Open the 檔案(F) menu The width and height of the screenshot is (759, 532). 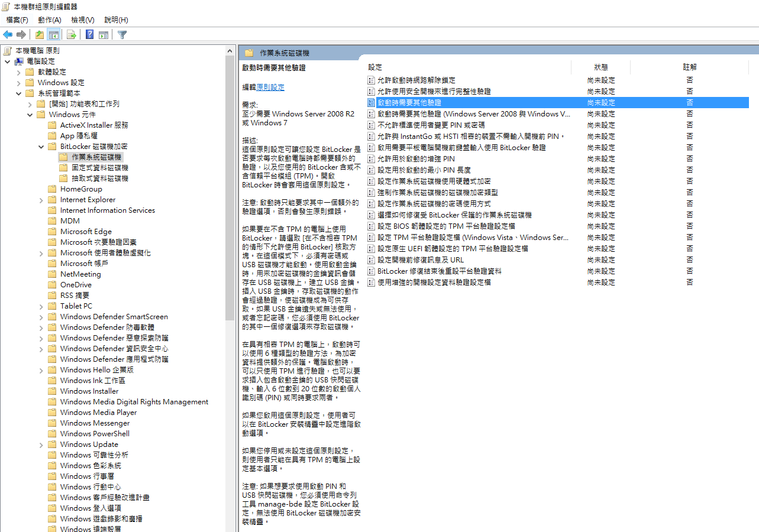tap(17, 20)
